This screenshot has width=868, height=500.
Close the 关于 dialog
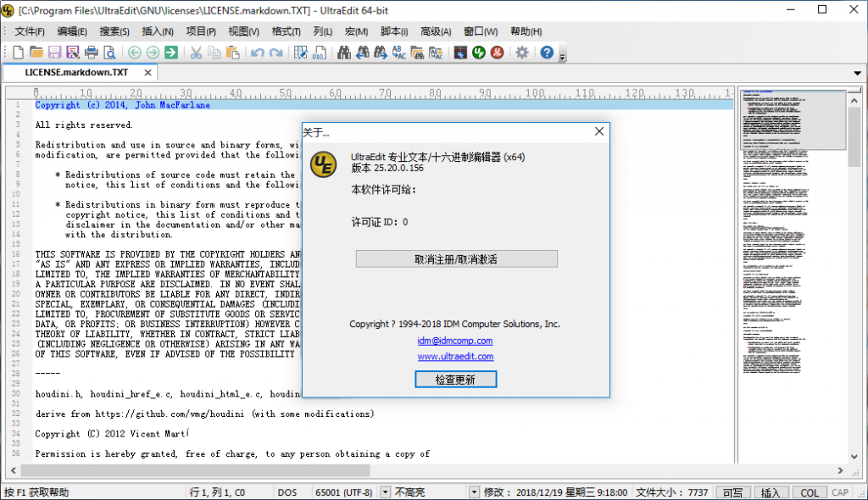(599, 132)
